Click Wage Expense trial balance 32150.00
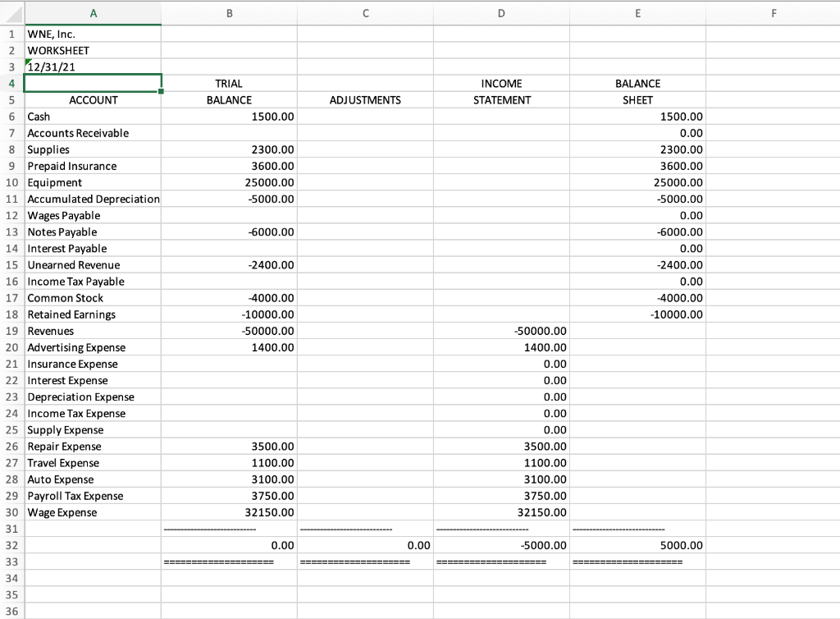This screenshot has height=619, width=840. (230, 512)
